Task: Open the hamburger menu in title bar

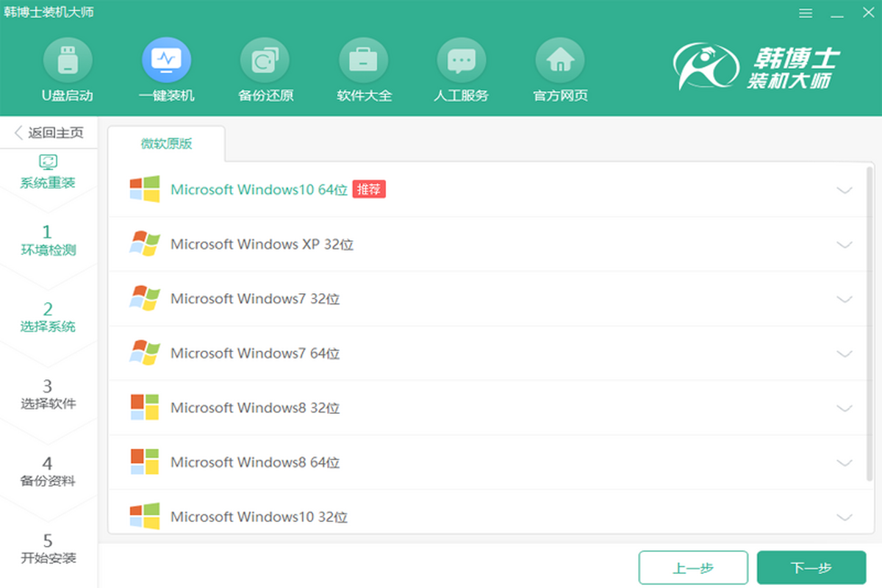Action: pyautogui.click(x=806, y=13)
